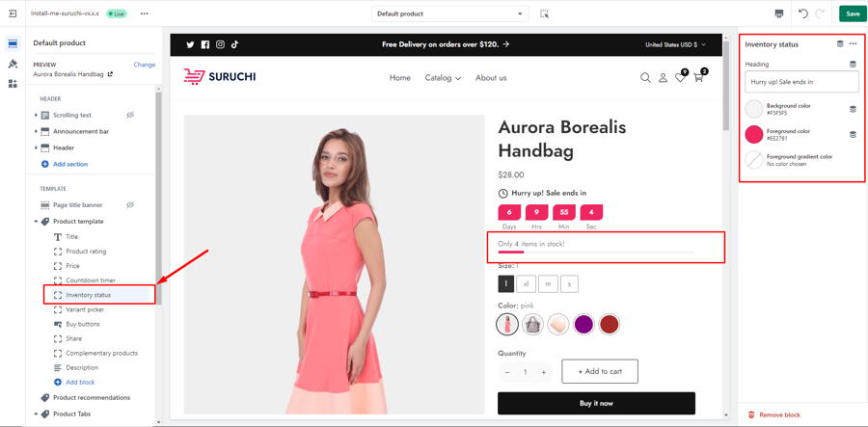Select size xl option

pyautogui.click(x=527, y=283)
